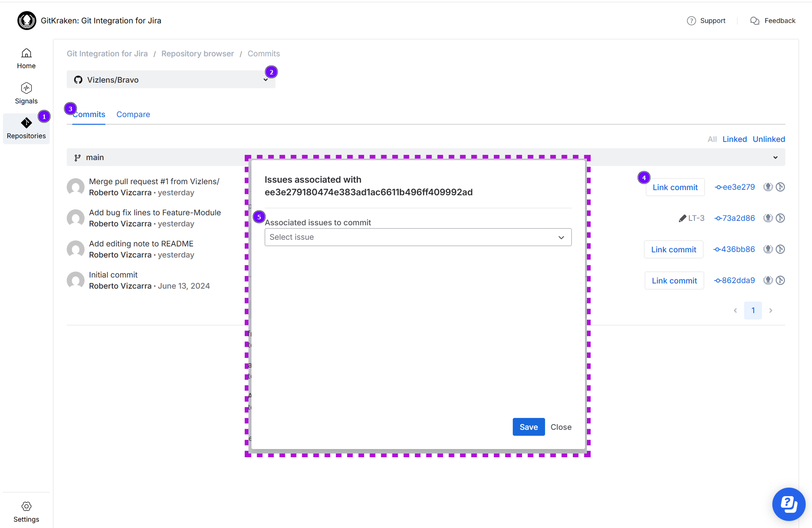This screenshot has height=528, width=812.
Task: Show All commits filter
Action: coord(712,139)
